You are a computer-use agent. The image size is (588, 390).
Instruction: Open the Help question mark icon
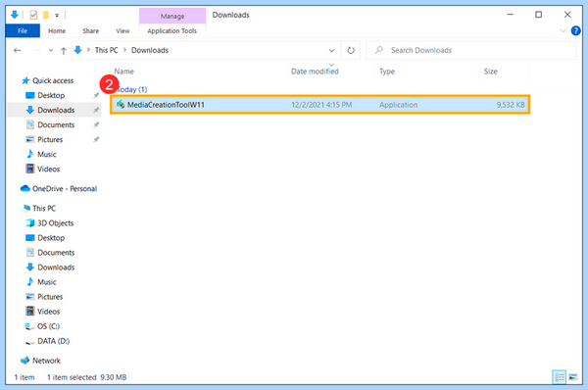point(575,30)
